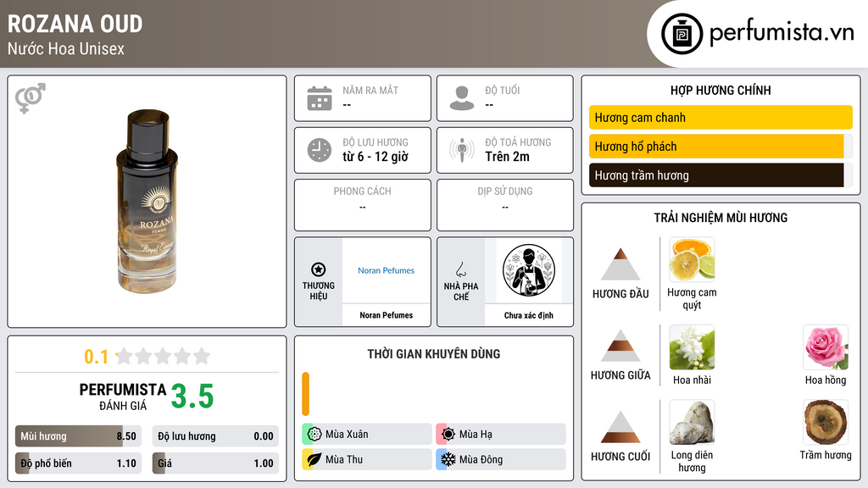
Task: Click the Hợp hương chính heading
Action: coord(721,90)
